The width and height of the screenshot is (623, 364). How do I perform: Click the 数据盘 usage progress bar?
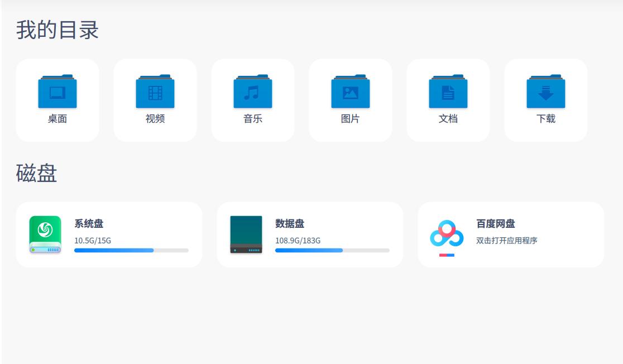(332, 250)
